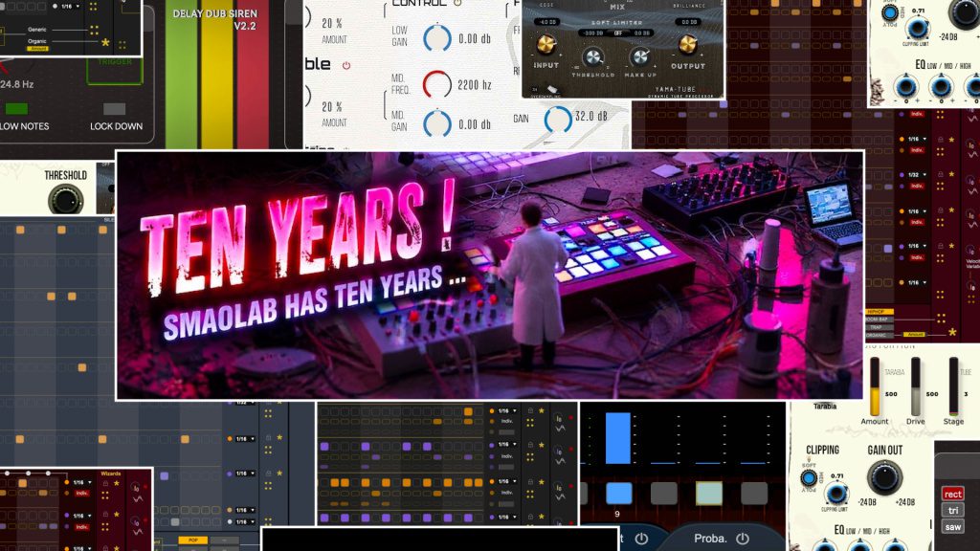Click the yellow Amount button in right sequencer
Viewport: 980px width, 551px height.
915,335
